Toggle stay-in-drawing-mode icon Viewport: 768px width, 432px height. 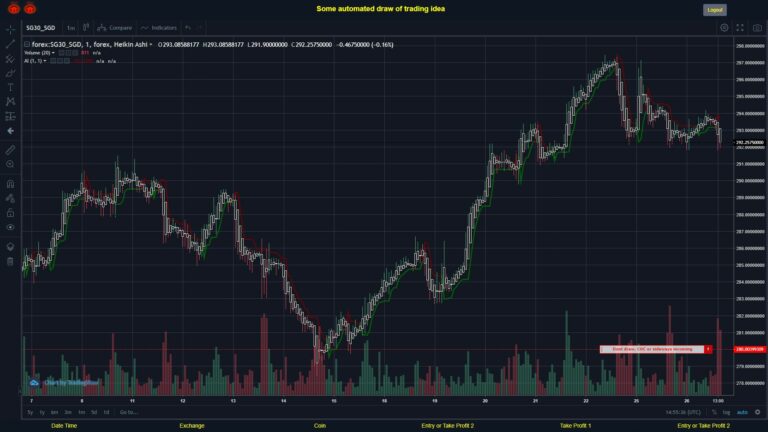click(10, 198)
